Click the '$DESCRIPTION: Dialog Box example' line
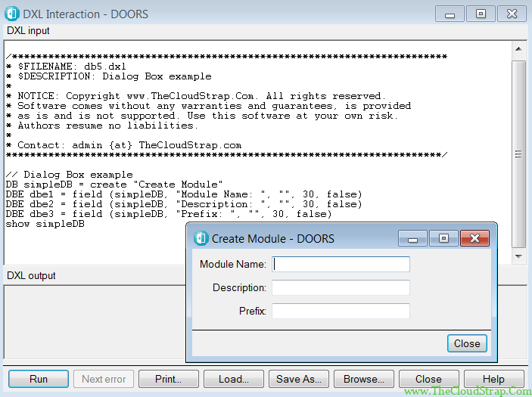The width and height of the screenshot is (532, 397). point(108,76)
